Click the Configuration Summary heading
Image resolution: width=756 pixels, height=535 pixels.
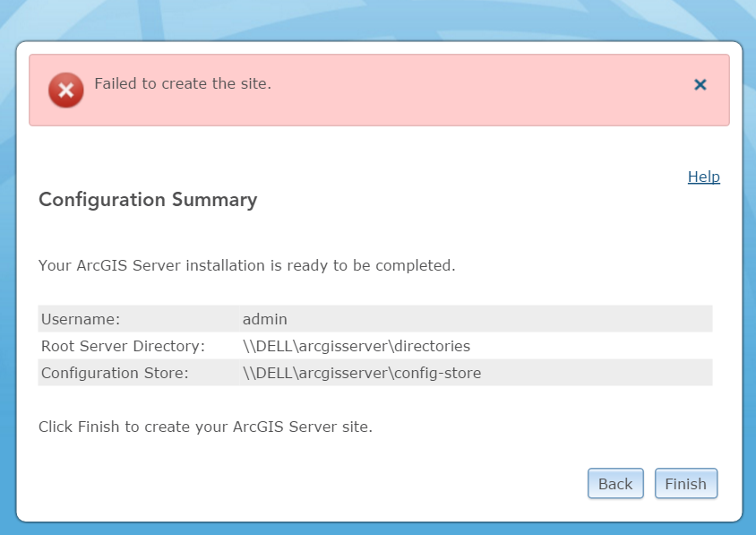click(148, 200)
